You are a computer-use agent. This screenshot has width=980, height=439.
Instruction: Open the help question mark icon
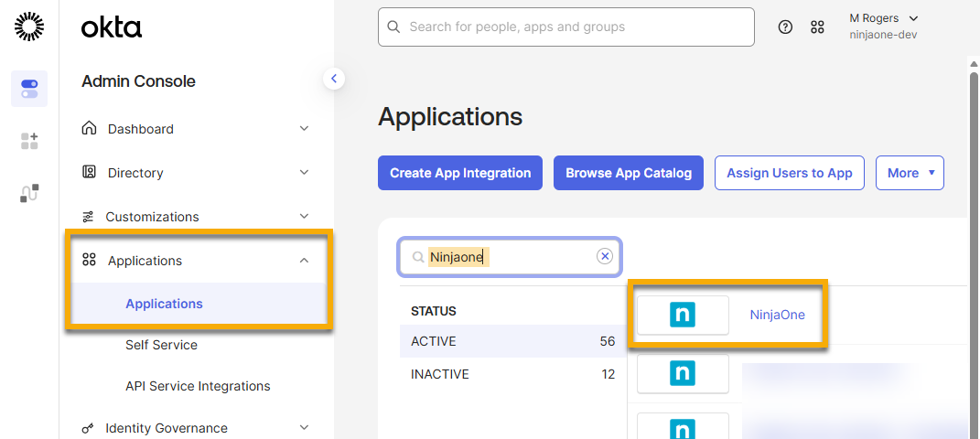785,27
